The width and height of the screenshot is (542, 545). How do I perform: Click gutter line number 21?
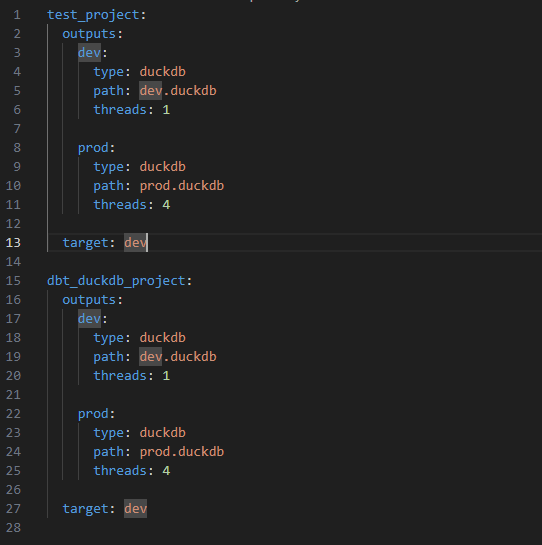click(13, 395)
